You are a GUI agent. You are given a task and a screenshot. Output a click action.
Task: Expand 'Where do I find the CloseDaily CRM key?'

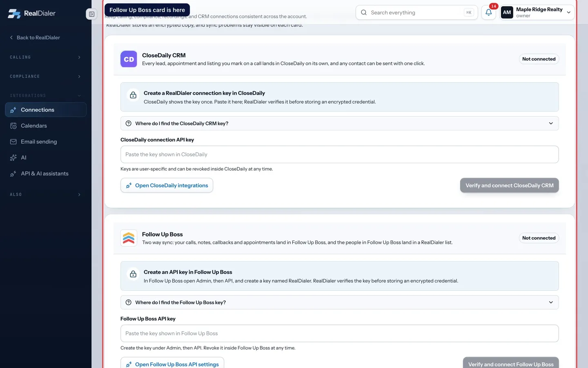click(x=339, y=123)
